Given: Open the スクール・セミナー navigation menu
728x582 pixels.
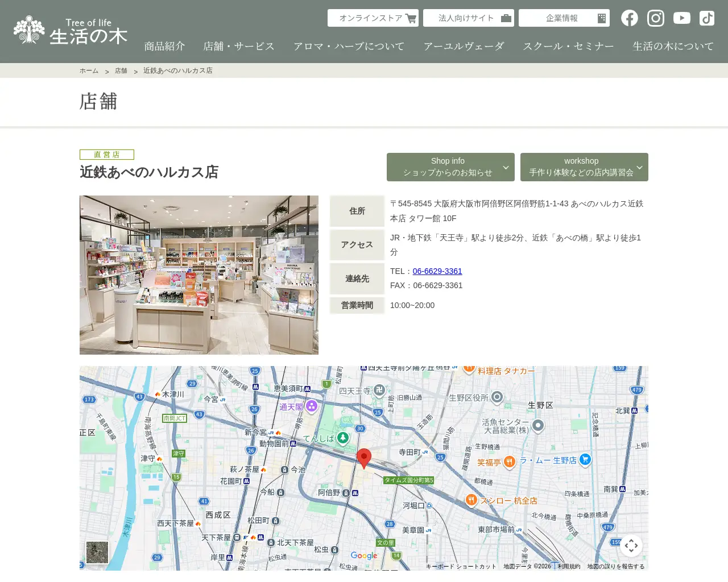Looking at the screenshot, I should pos(568,46).
